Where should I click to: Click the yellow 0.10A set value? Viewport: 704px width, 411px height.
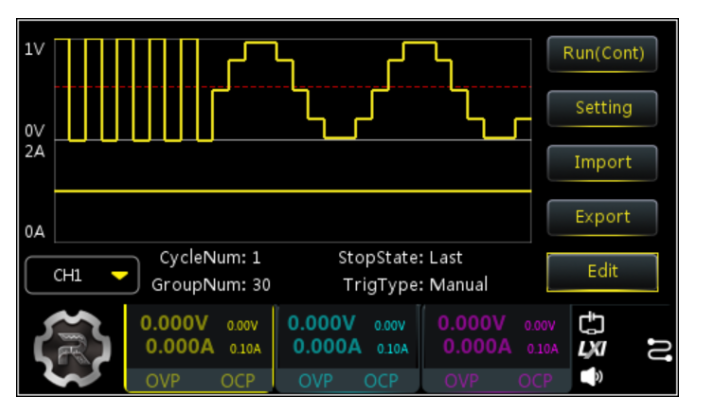click(245, 349)
